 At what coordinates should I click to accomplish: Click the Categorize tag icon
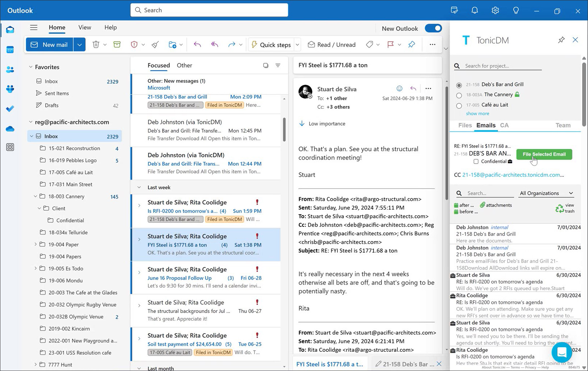pos(369,45)
